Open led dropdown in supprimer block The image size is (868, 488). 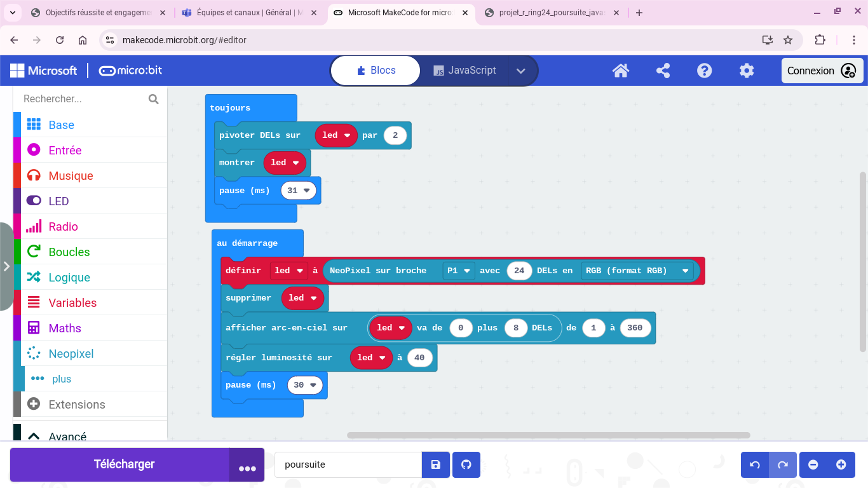tap(302, 298)
